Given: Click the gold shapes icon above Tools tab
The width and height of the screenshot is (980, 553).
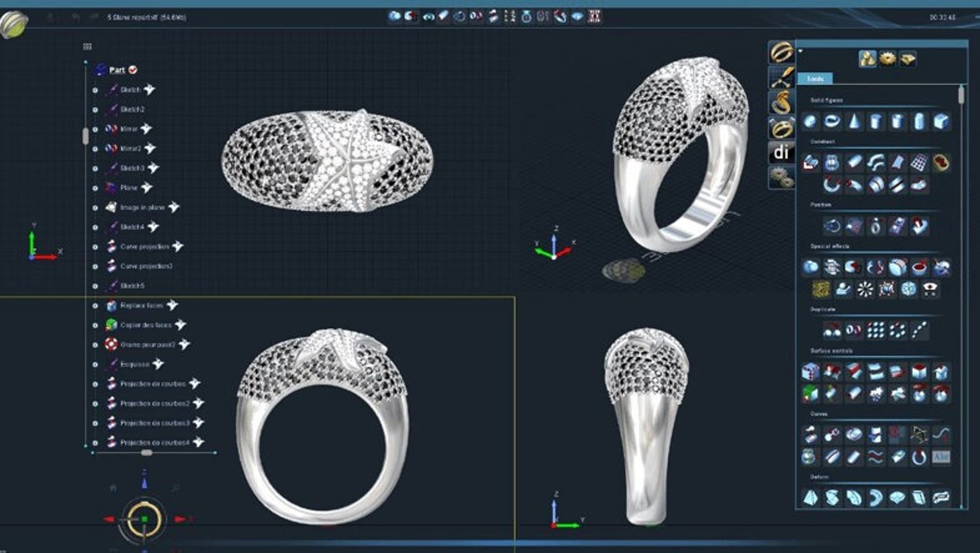Looking at the screenshot, I should 867,59.
